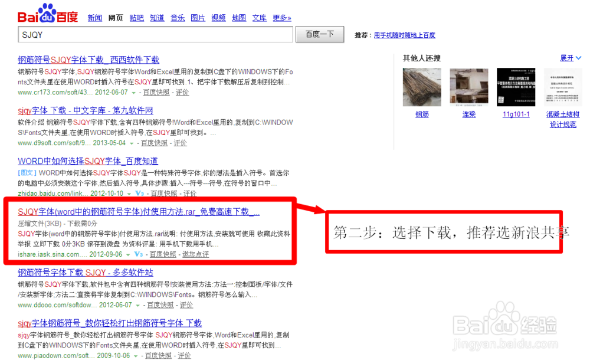Screen dimensions: 590x364
Task: Click 评价 on the zhidao.baidu.com result
Action: tap(189, 194)
